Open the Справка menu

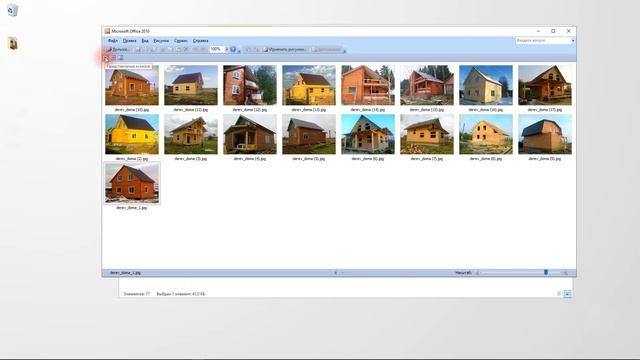click(200, 41)
